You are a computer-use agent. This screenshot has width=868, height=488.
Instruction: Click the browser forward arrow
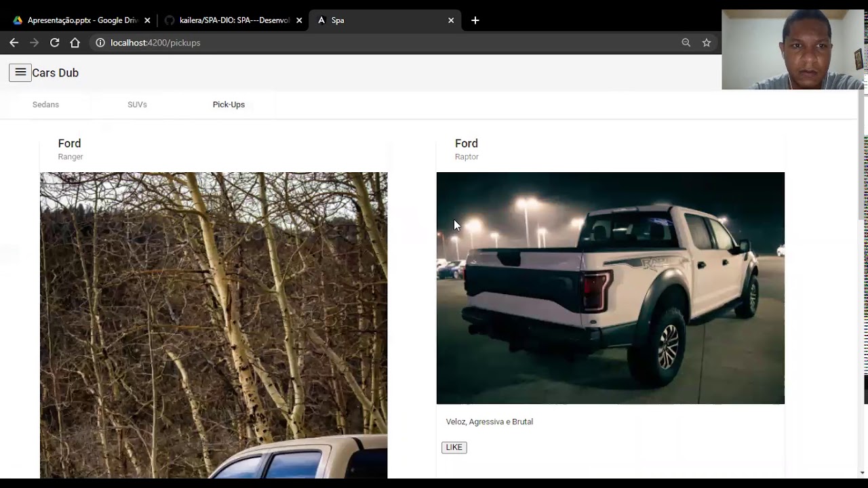(34, 43)
